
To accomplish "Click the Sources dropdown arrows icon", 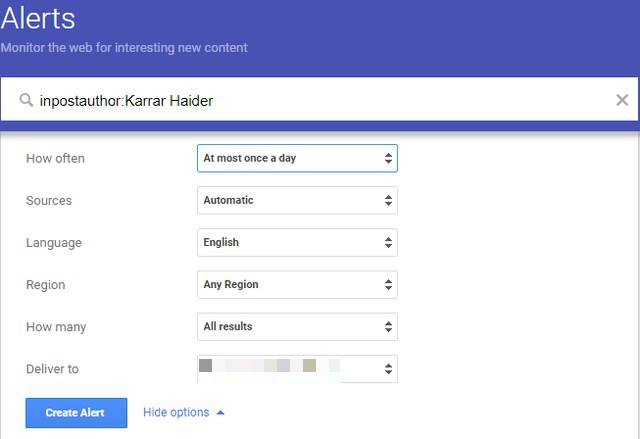I will coord(388,200).
